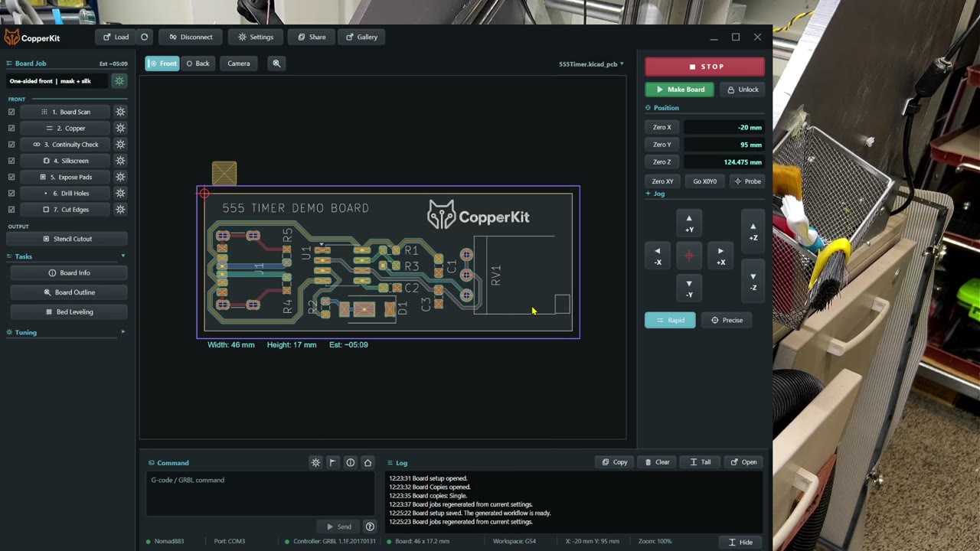This screenshot has height=551, width=980.
Task: Run the Bed Leveling task
Action: coord(67,311)
